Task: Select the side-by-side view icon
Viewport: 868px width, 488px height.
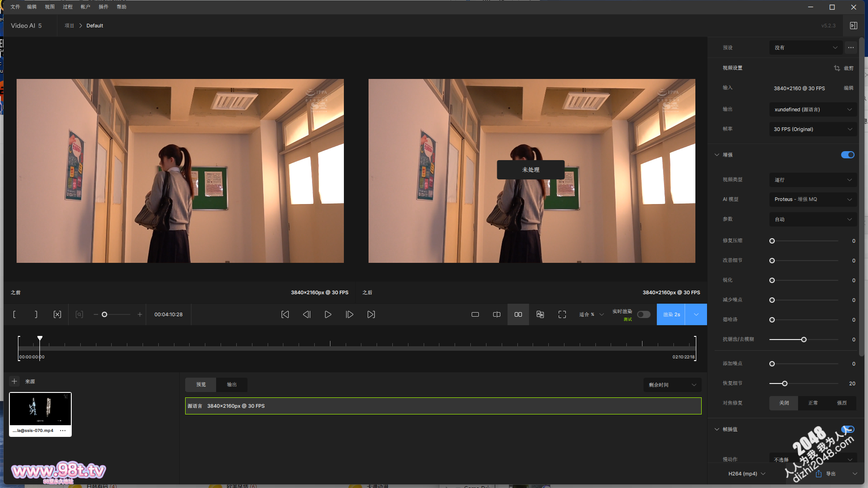Action: pos(518,314)
